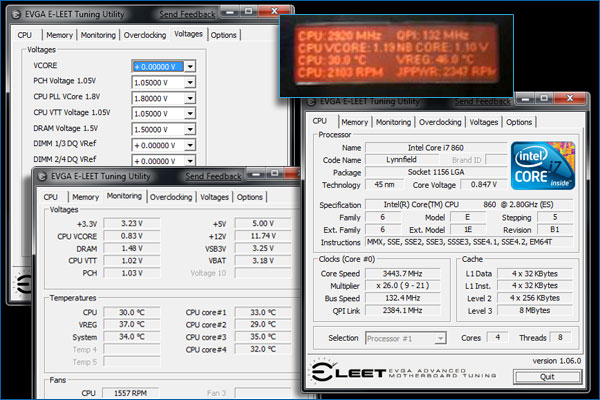Click the Level 3 cache 8 MBytes value
The image size is (600, 400).
535,310
